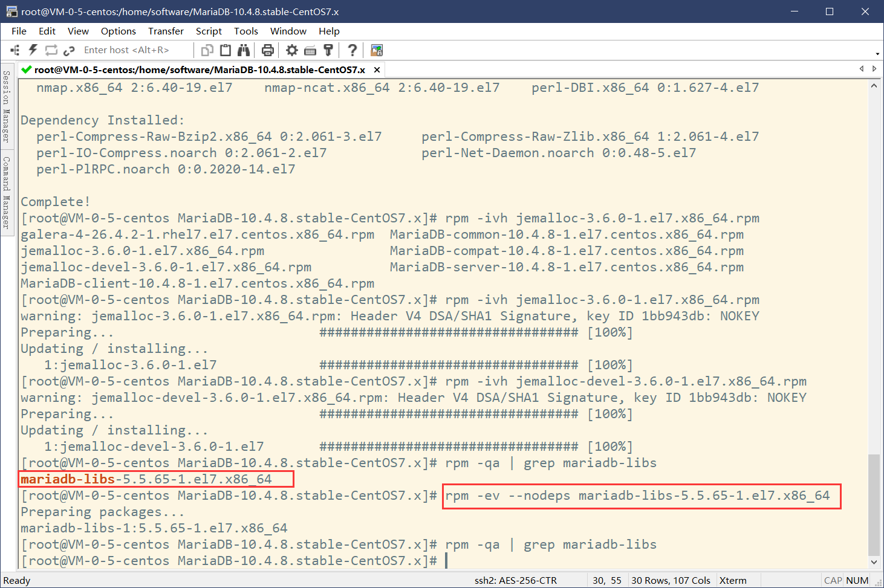Click the terminal prompt cursor on last line
This screenshot has height=588, width=884.
pos(446,561)
